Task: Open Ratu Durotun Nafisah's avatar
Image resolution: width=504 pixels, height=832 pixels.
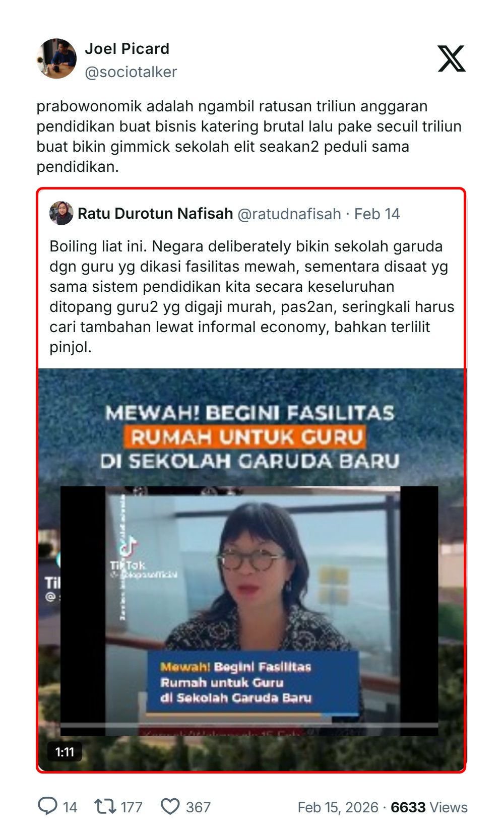Action: tap(61, 214)
